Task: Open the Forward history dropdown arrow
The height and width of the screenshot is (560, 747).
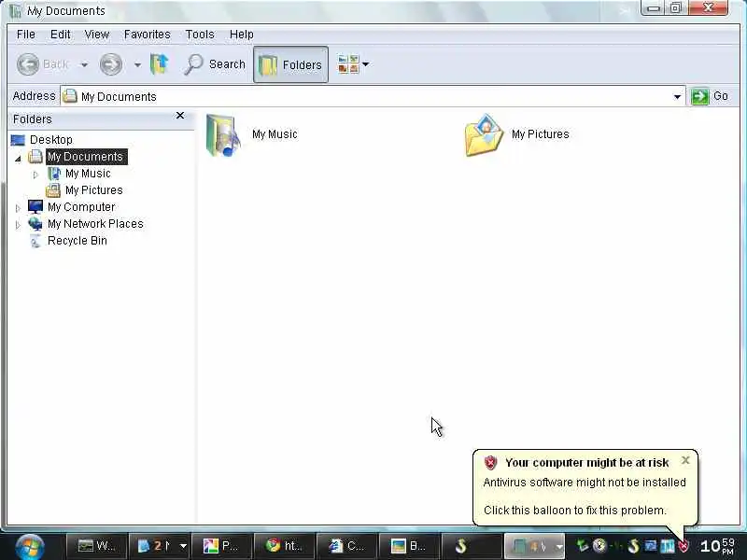Action: click(x=137, y=64)
